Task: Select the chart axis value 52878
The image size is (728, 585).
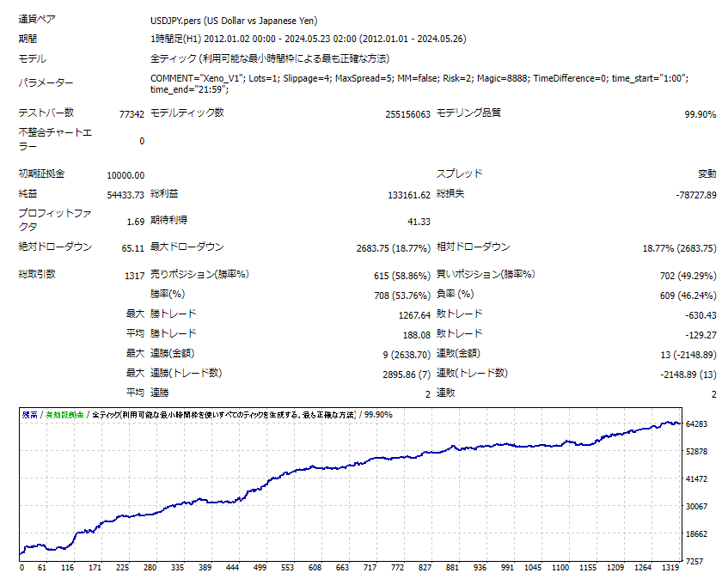Action: tap(696, 451)
